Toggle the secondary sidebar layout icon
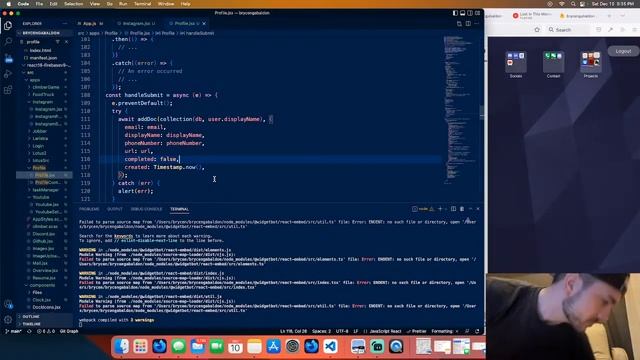 [x=470, y=13]
